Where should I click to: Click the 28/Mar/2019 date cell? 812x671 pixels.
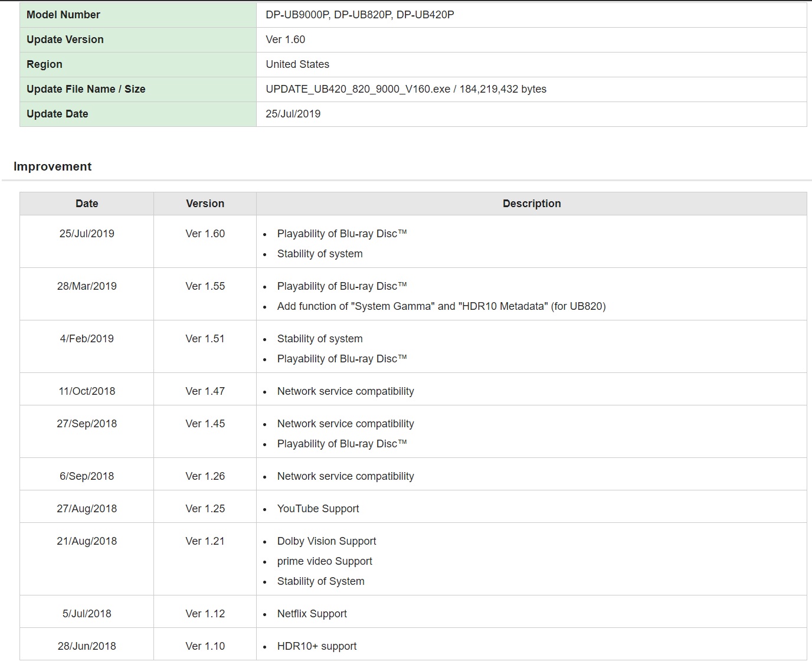tap(87, 286)
